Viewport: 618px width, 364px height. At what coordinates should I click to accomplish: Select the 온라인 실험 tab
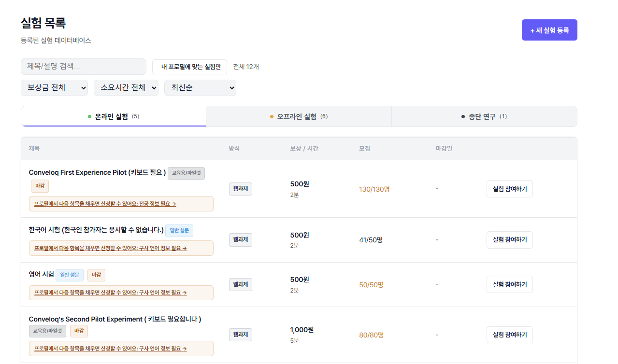[x=114, y=116]
